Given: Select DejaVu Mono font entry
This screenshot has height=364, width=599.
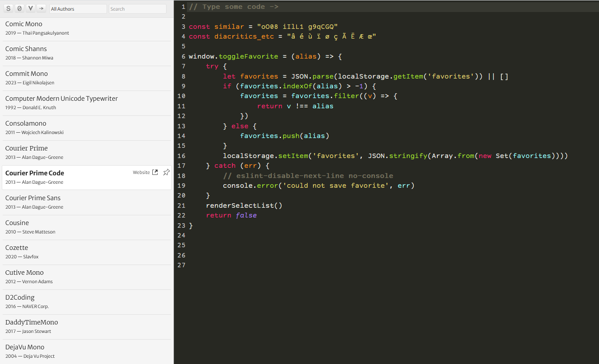Looking at the screenshot, I should [x=25, y=347].
